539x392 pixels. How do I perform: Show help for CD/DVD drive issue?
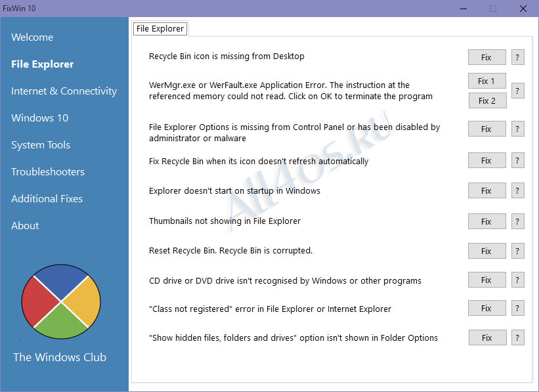pos(517,280)
